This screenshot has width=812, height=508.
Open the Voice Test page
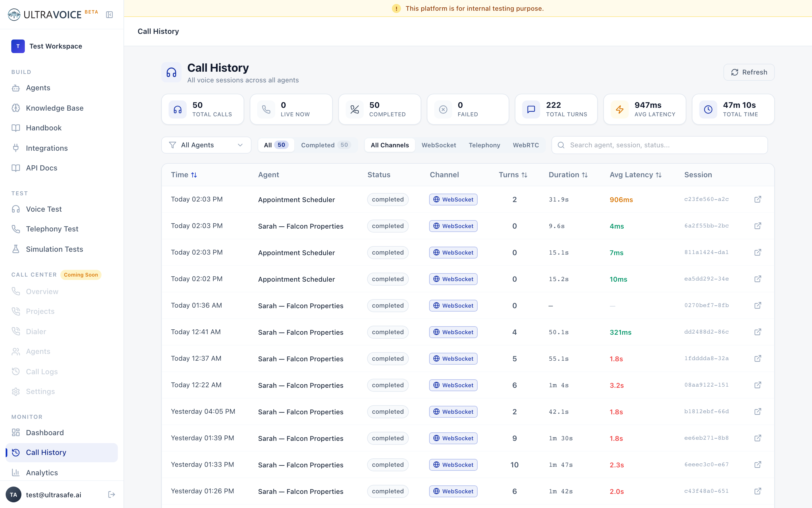pos(62,209)
